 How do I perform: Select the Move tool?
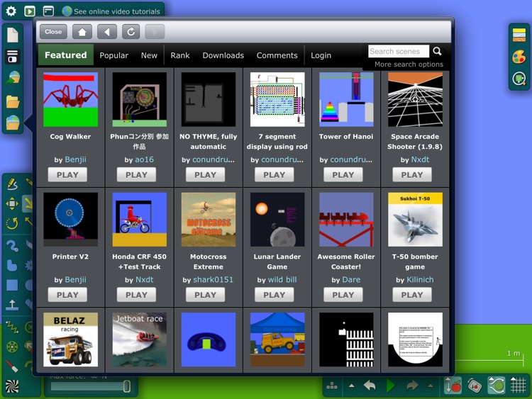[x=12, y=203]
